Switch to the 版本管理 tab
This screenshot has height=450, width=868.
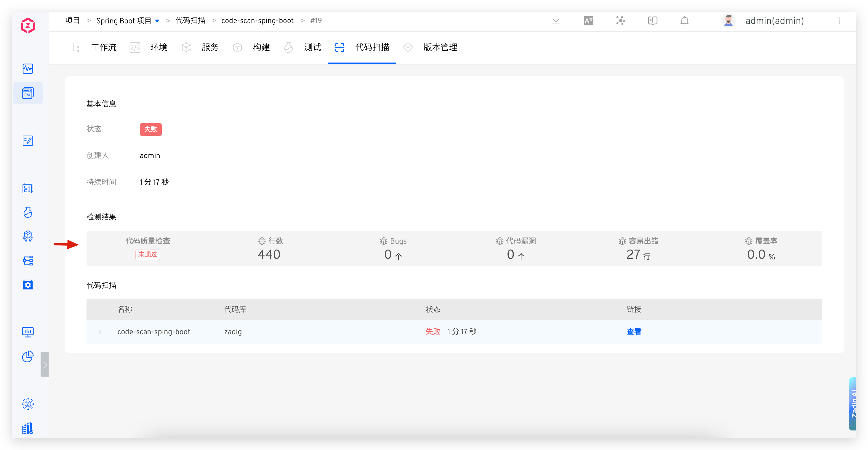pos(441,47)
